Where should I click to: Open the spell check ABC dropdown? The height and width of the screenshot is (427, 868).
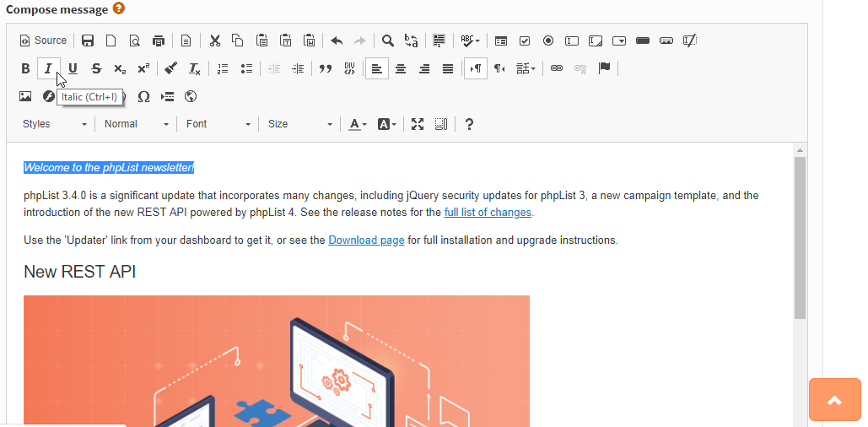470,41
